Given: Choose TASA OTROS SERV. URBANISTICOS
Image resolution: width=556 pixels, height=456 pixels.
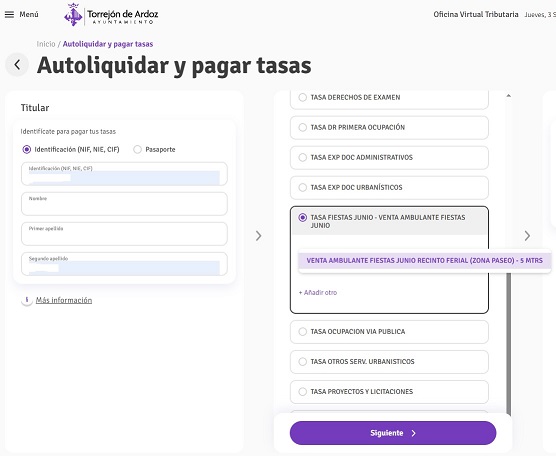Looking at the screenshot, I should (x=389, y=362).
